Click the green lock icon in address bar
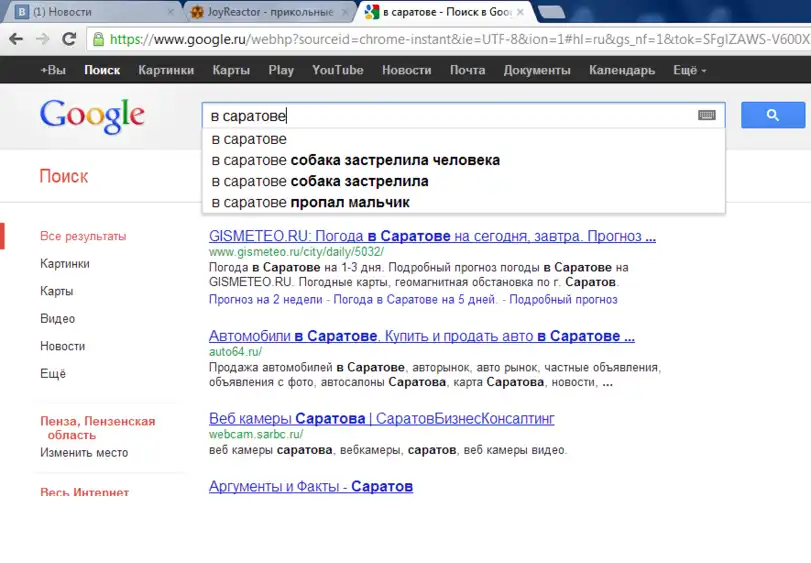811x563 pixels. pos(98,40)
